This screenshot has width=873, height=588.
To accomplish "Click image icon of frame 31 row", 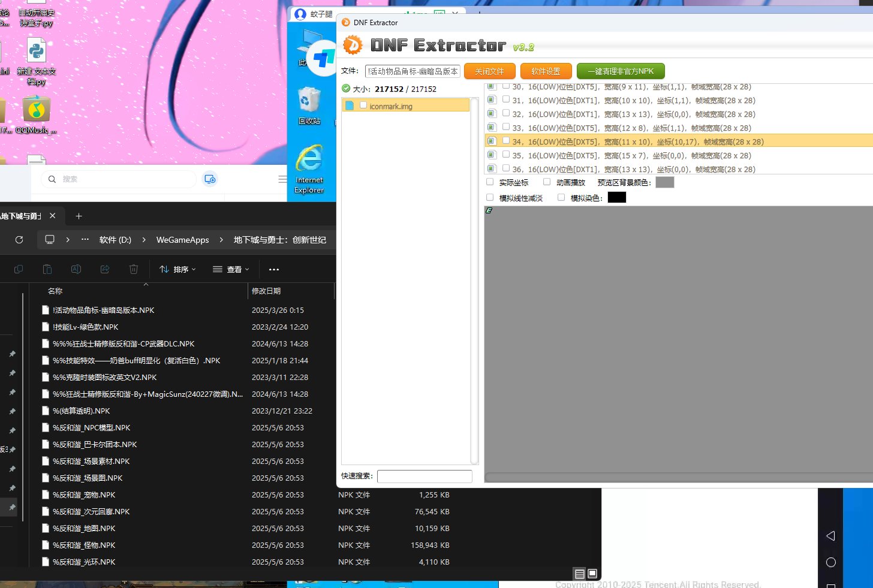I will click(x=492, y=100).
